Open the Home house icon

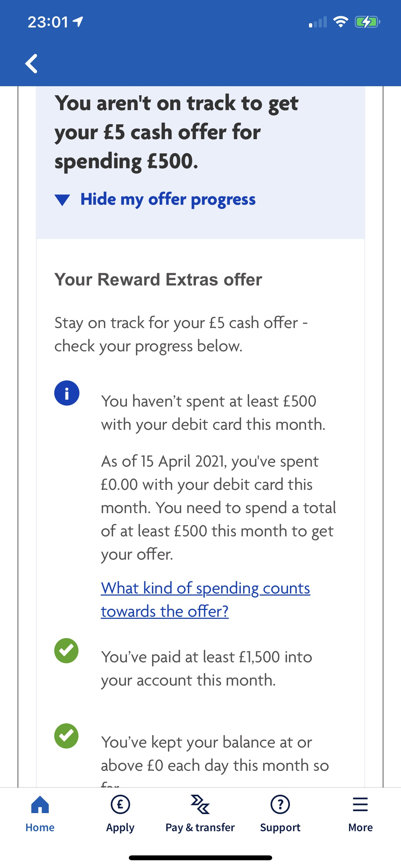coord(40,804)
